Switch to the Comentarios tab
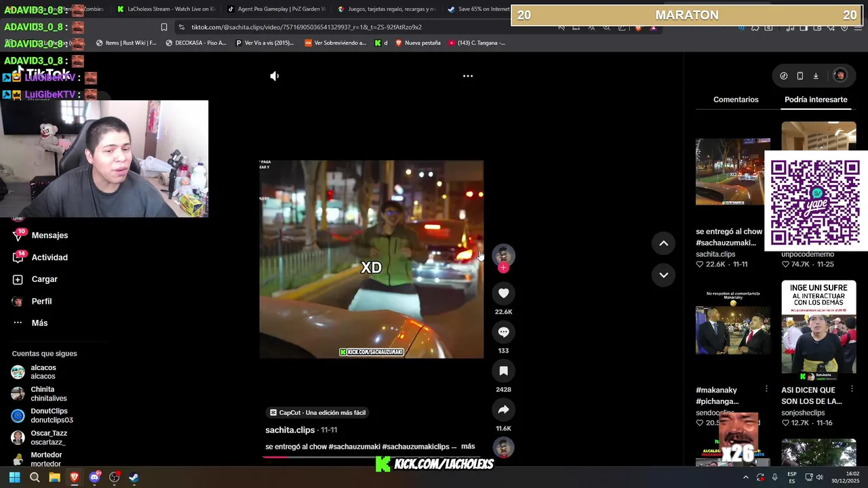Screen dimensions: 868x488 [736, 100]
